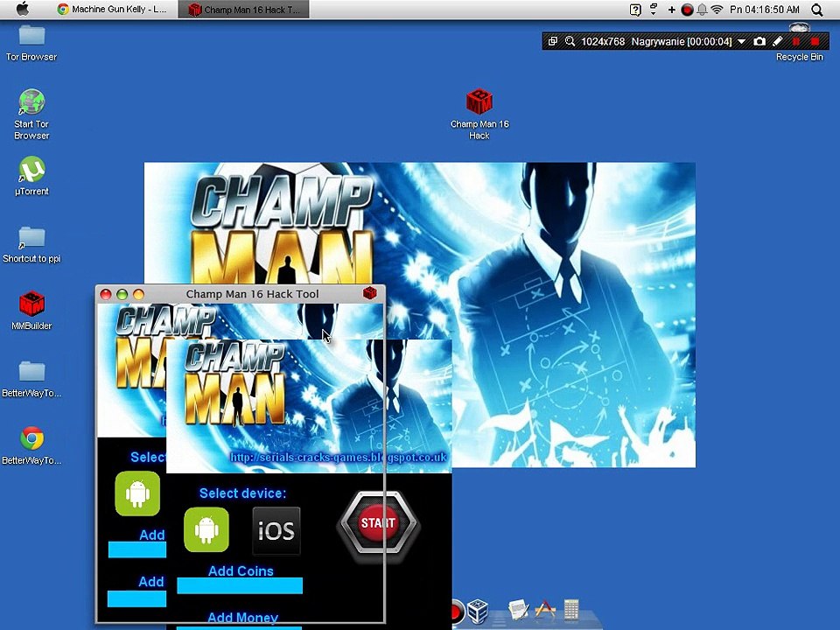The image size is (840, 630).
Task: Open the Shortcut to ppi folder
Action: (x=31, y=237)
